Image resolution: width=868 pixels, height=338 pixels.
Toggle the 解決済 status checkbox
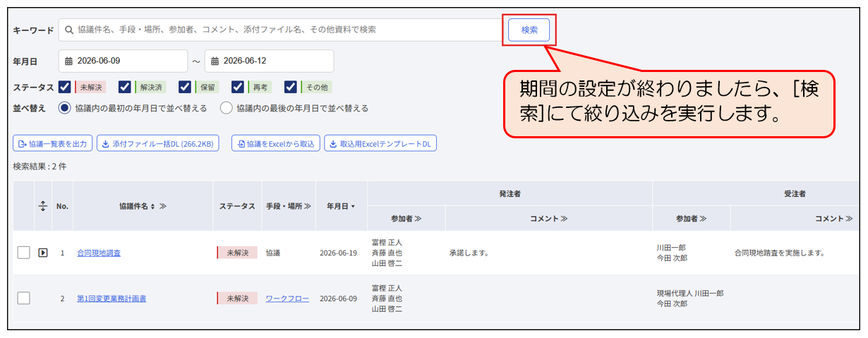click(124, 87)
